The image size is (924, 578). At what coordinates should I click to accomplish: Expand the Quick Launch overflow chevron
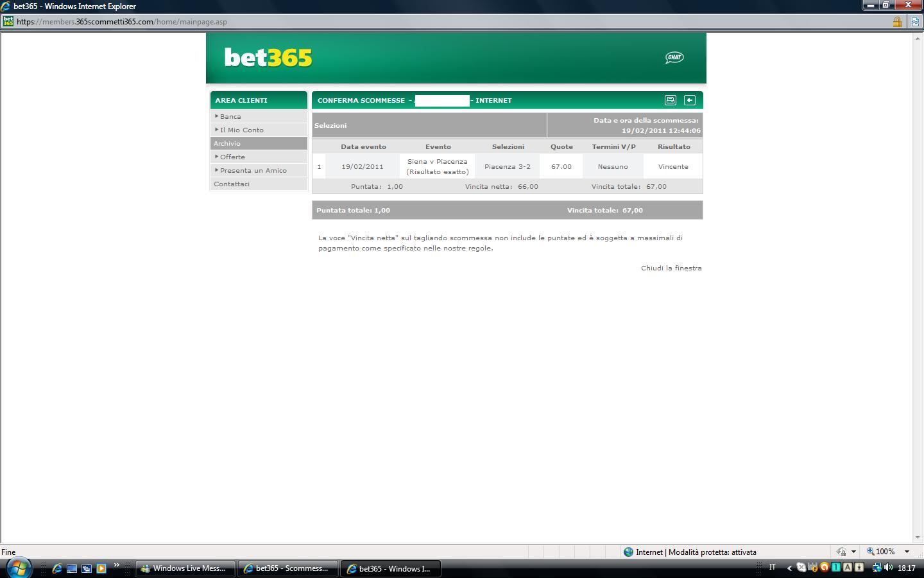point(117,565)
